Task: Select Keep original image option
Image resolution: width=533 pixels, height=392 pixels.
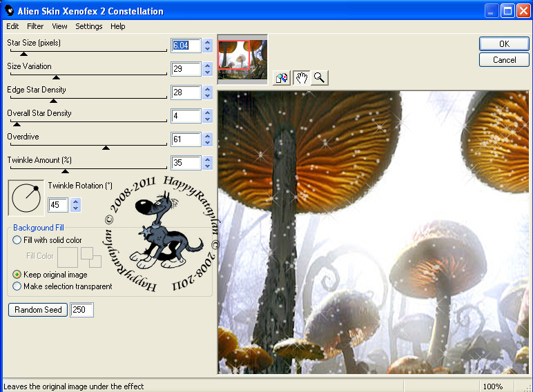Action: coord(17,275)
